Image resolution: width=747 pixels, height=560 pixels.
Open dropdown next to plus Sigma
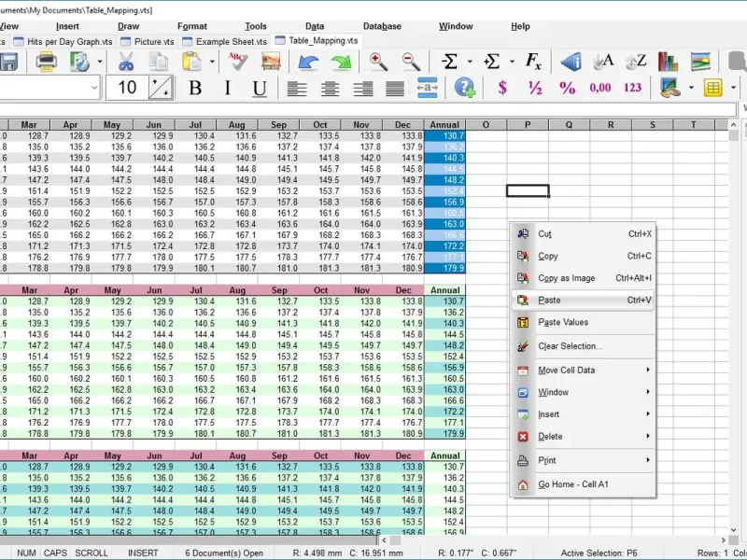click(x=512, y=62)
